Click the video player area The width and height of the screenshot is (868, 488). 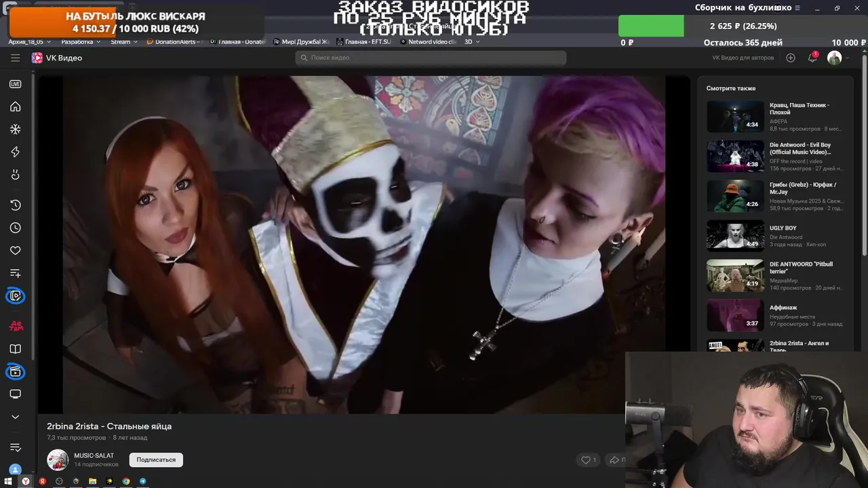tap(364, 244)
